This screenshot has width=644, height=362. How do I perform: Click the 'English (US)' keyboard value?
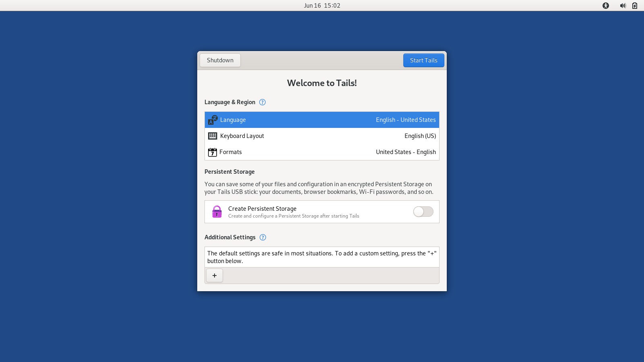(x=420, y=136)
